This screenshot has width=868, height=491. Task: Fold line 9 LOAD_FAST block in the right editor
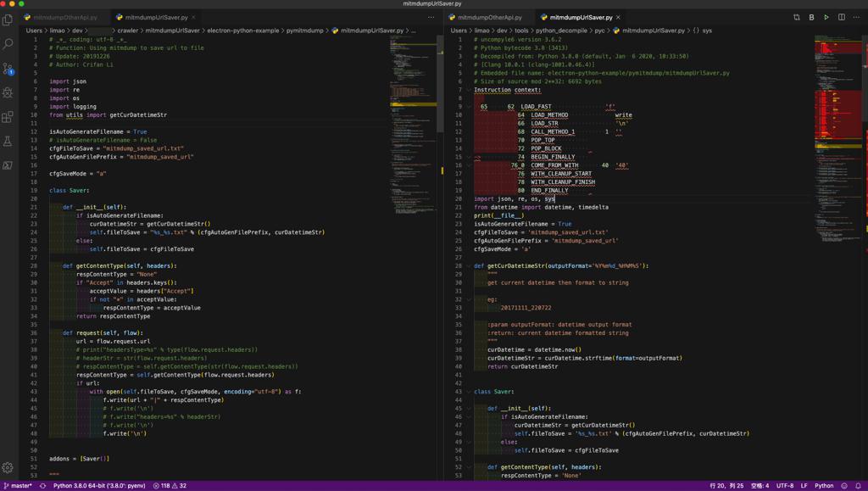(x=469, y=106)
